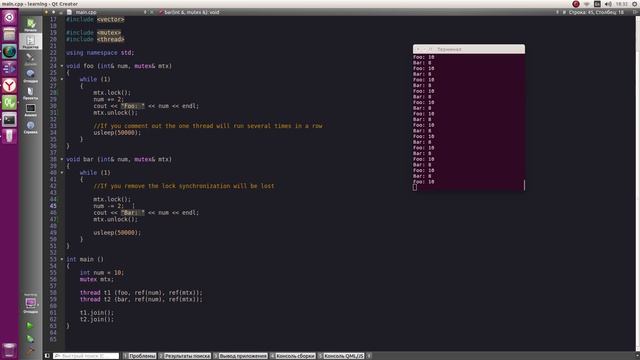The image size is (640, 360).
Task: Click the 't2.join();' line
Action: (x=97, y=319)
